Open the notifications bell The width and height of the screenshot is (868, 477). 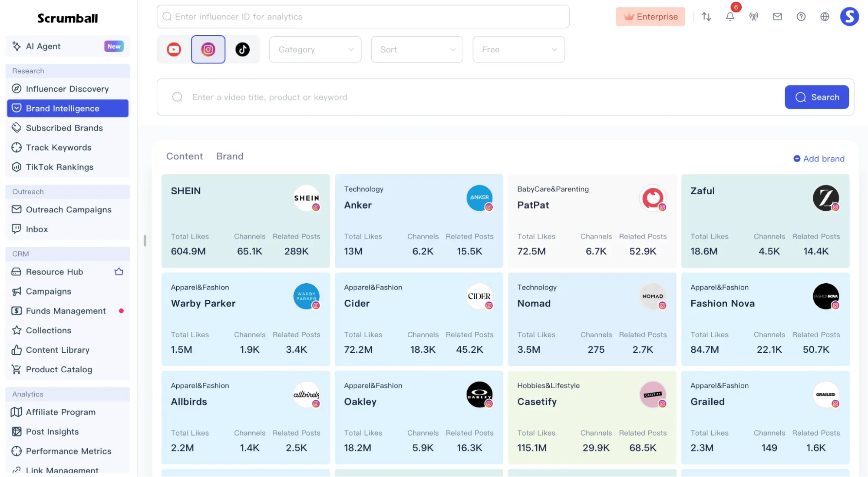point(730,17)
